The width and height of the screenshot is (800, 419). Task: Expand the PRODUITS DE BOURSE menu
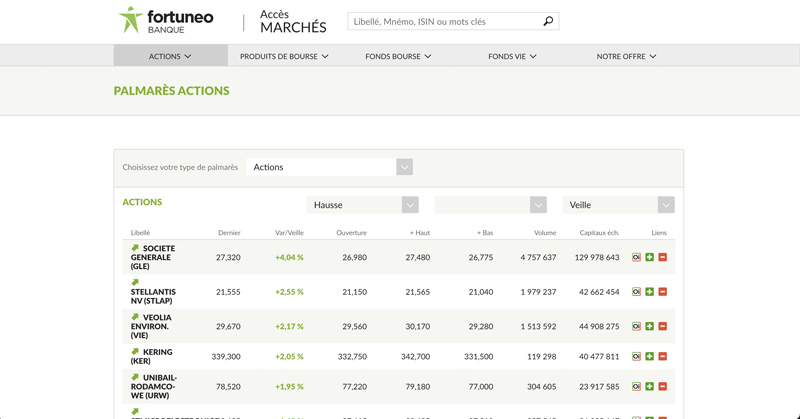pyautogui.click(x=284, y=56)
